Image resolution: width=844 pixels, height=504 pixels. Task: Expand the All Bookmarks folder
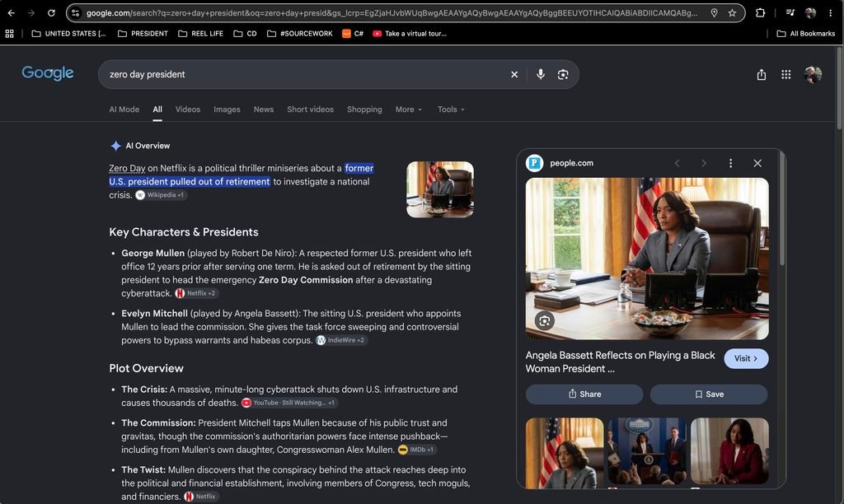pyautogui.click(x=806, y=33)
